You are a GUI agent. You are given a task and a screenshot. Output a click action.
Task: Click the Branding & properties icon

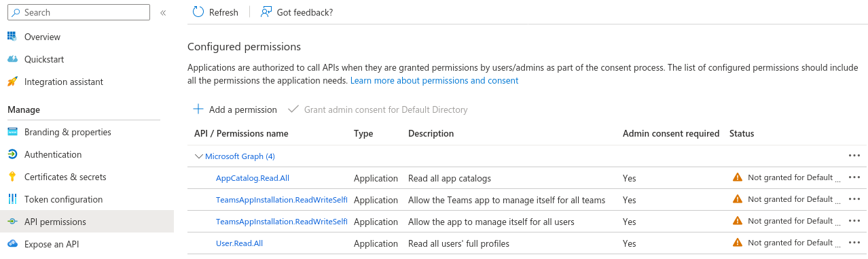click(x=12, y=132)
